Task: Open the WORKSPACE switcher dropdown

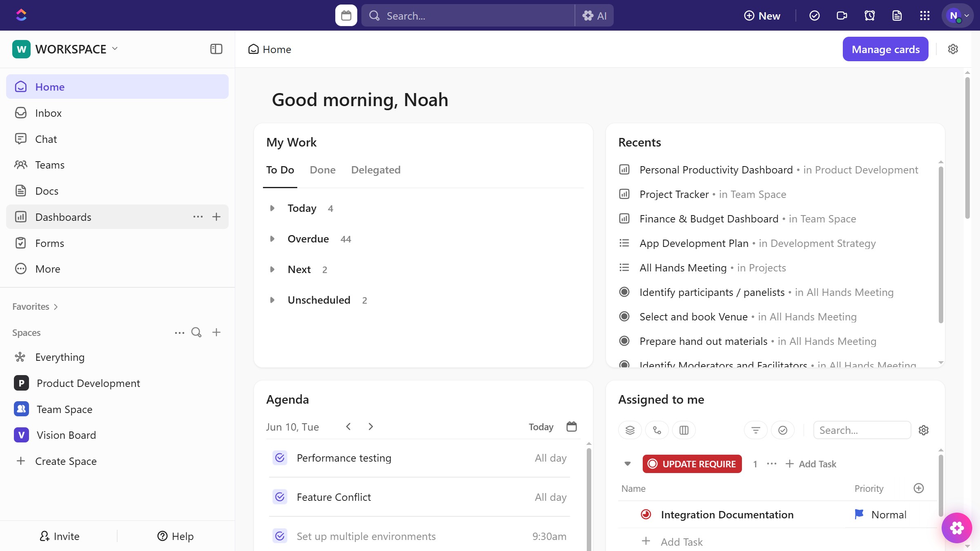Action: pos(115,49)
